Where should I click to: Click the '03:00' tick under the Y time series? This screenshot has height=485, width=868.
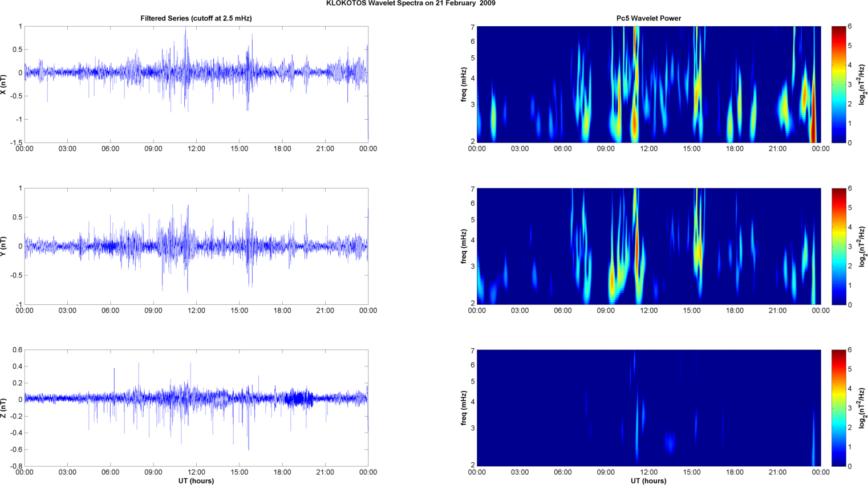[67, 311]
